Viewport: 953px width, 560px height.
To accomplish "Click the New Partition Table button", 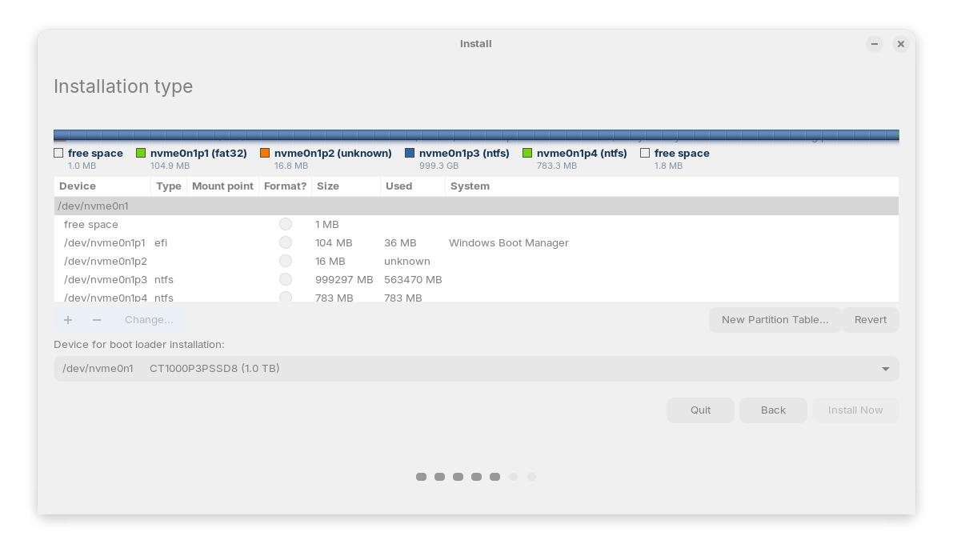I will [775, 320].
